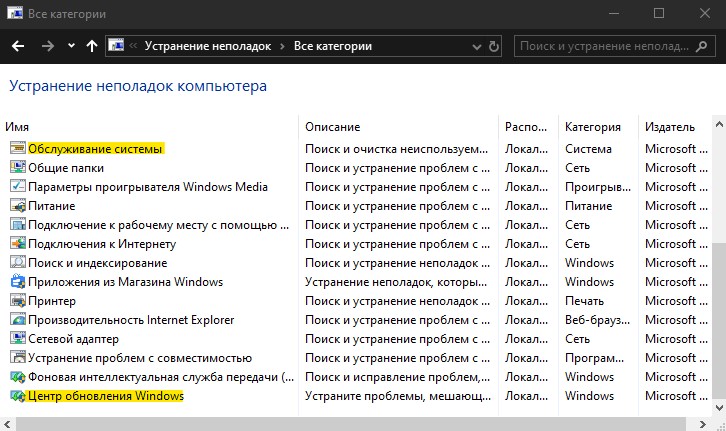The image size is (726, 431).
Task: Open the recent locations dropdown
Action: coord(71,46)
